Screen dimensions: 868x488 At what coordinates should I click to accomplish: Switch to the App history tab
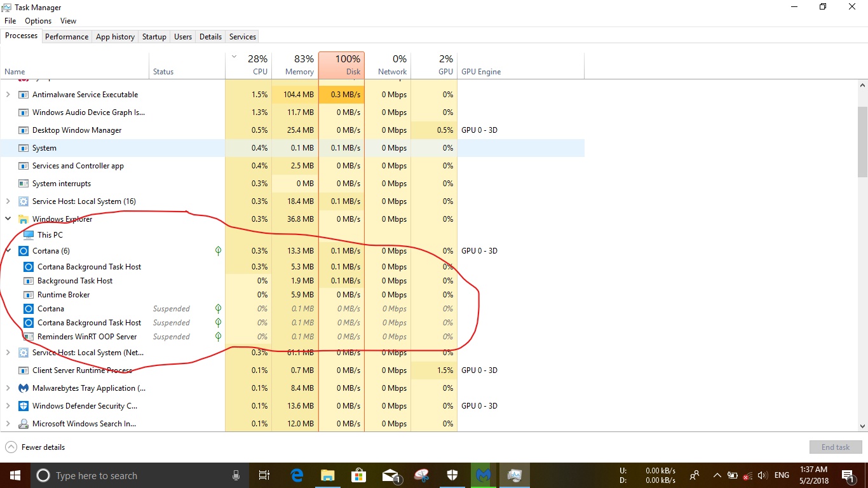115,37
